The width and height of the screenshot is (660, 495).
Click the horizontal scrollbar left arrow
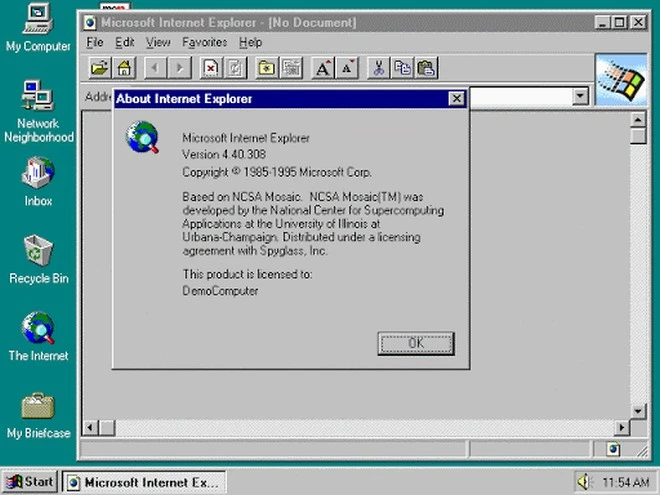coord(90,428)
